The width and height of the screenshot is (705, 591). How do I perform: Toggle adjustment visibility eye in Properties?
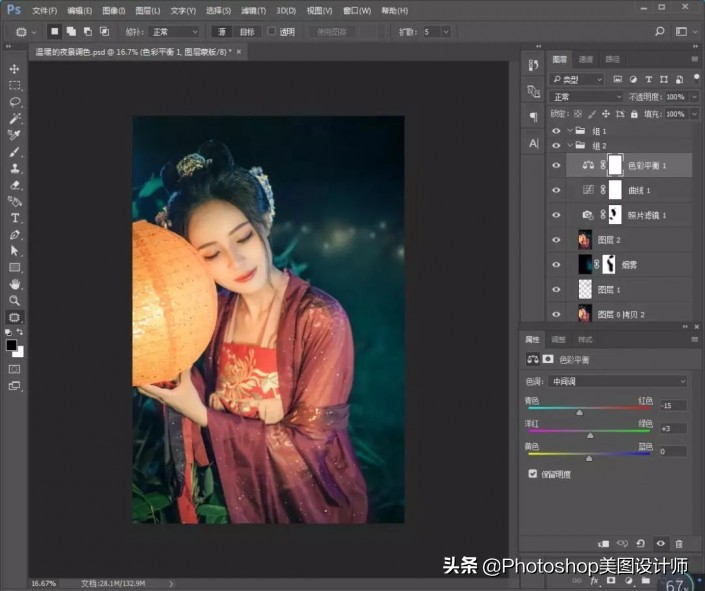point(660,543)
